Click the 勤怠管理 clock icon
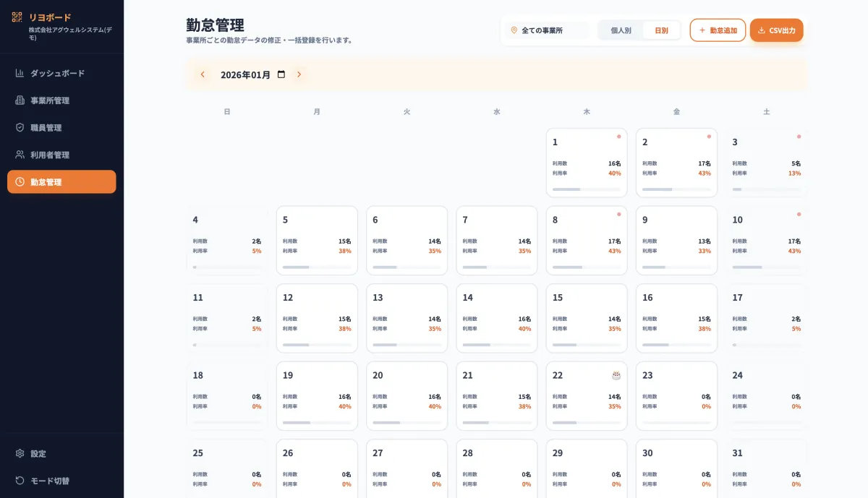 [x=20, y=181]
